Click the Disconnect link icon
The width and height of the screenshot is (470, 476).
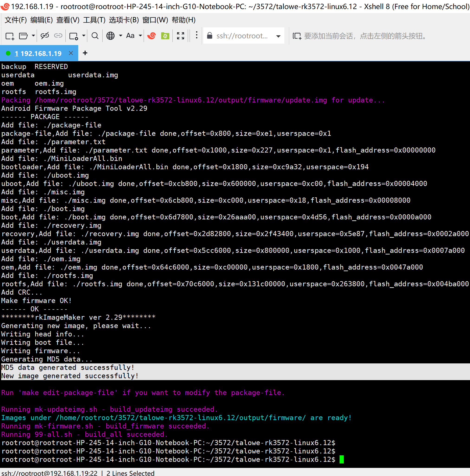pyautogui.click(x=45, y=36)
